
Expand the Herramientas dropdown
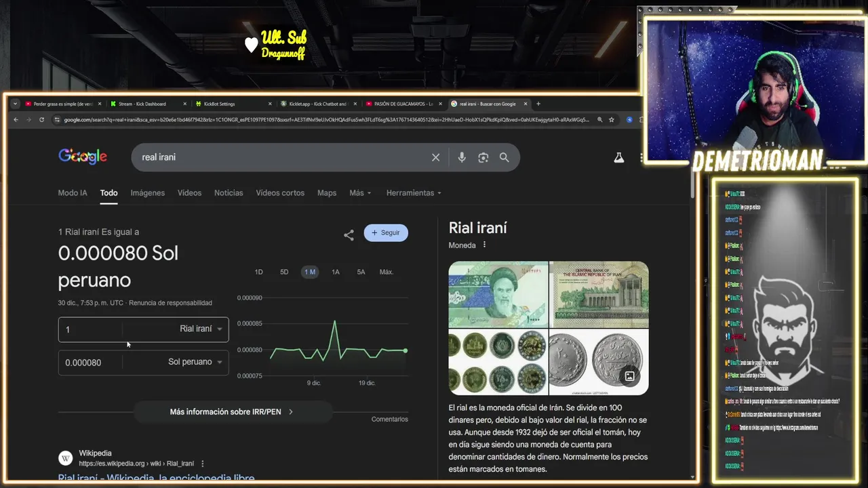click(x=414, y=193)
